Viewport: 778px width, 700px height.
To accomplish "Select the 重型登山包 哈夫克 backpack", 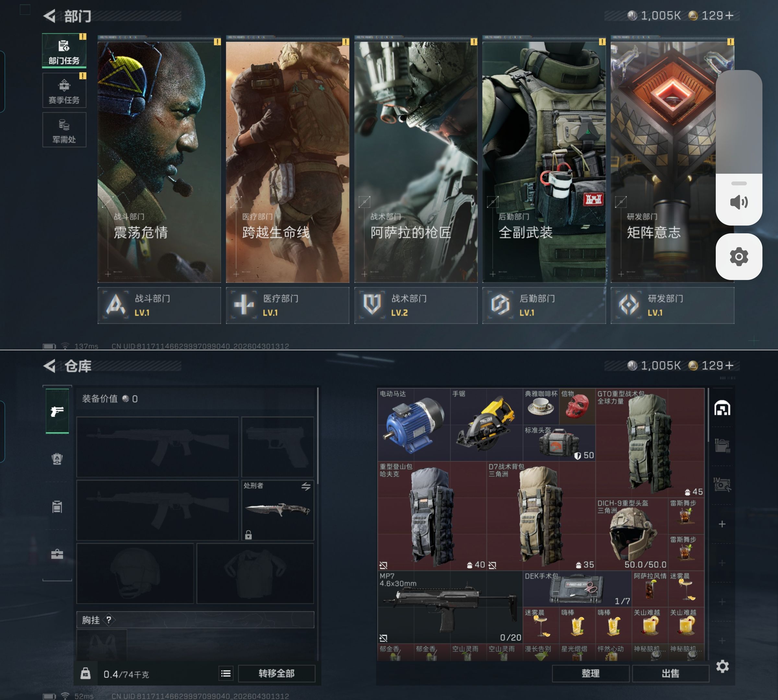I will pyautogui.click(x=432, y=516).
